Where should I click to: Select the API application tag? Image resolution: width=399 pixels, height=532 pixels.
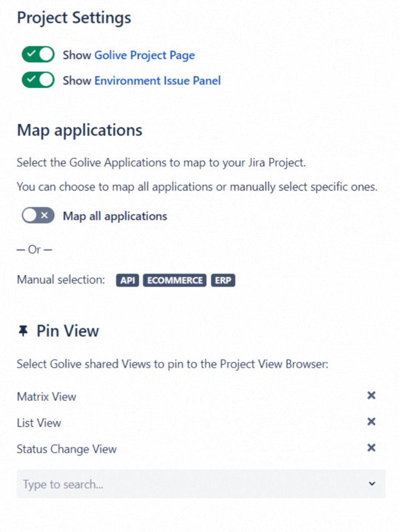pyautogui.click(x=127, y=280)
